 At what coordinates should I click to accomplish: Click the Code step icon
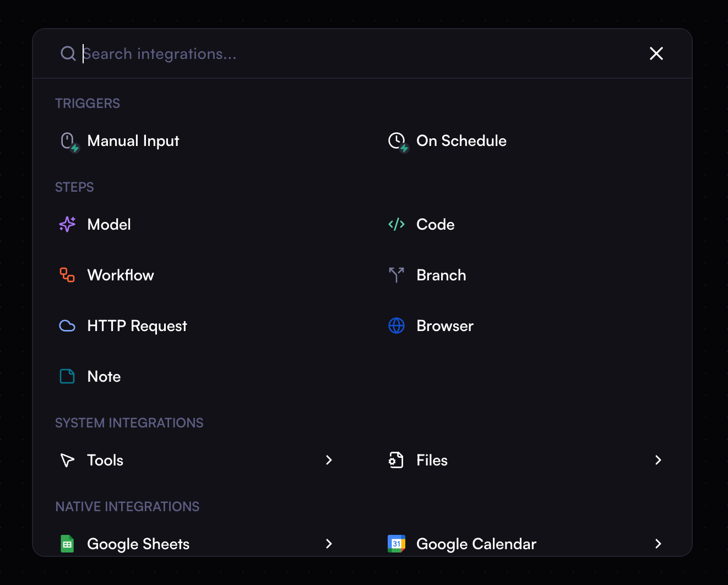tap(396, 224)
